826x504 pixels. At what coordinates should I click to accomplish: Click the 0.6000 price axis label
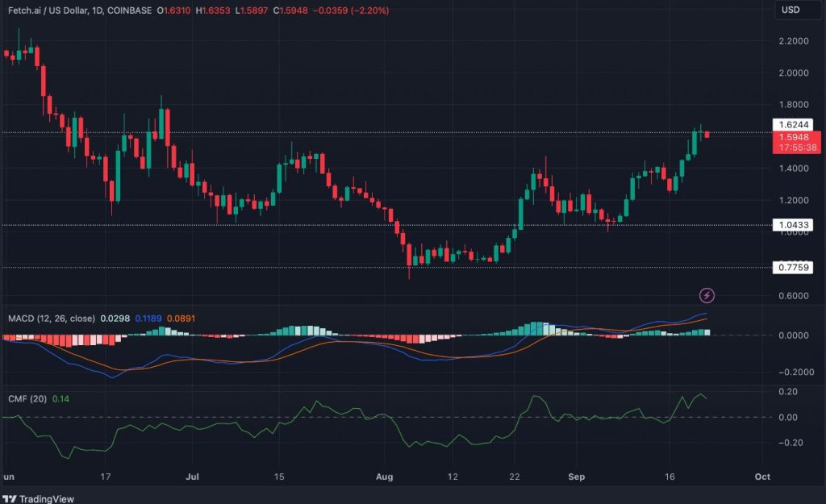794,296
